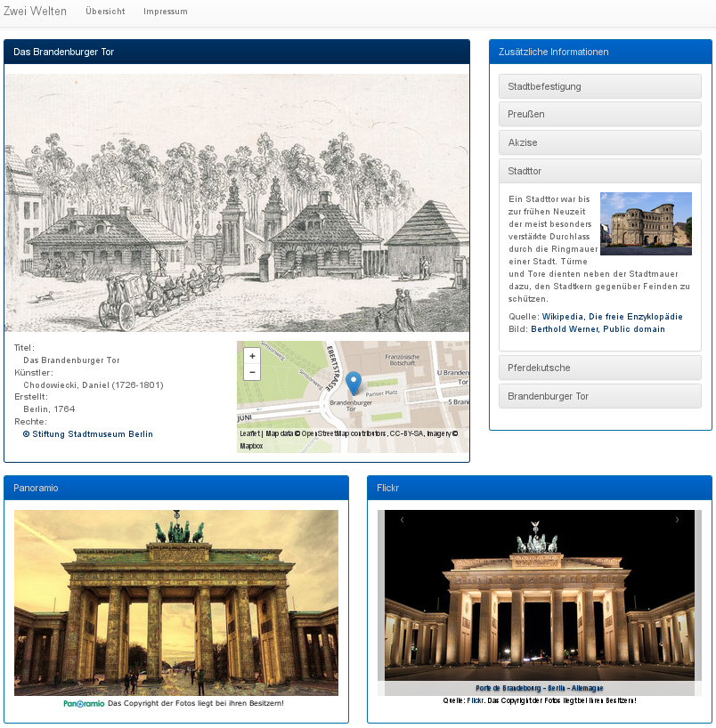Open the Leaflet attribution link

coord(250,433)
